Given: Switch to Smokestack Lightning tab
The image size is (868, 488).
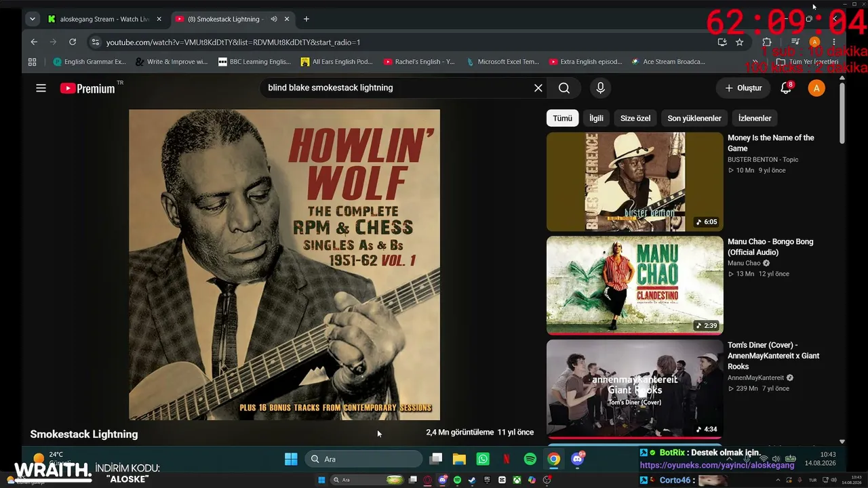Looking at the screenshot, I should coord(231,19).
